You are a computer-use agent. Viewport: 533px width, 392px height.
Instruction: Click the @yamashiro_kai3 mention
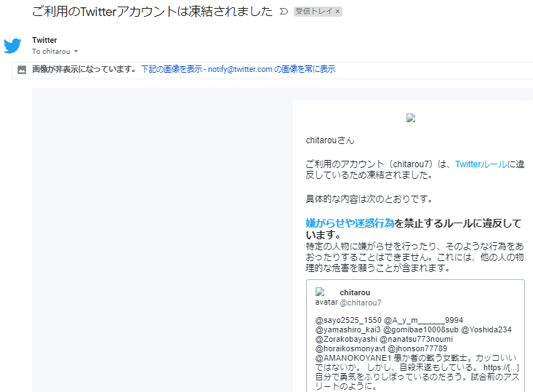coord(348,329)
